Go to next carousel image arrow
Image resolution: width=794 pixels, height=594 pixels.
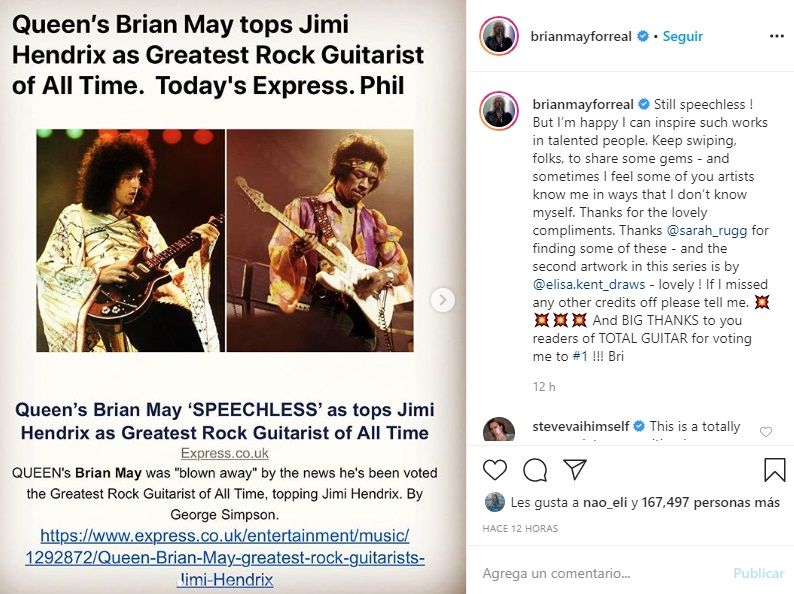[x=443, y=299]
